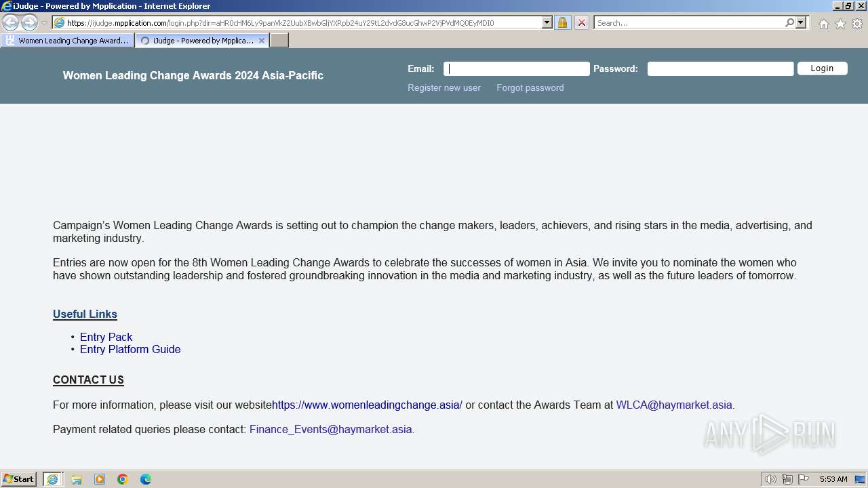Open the Entry Pack link
868x488 pixels.
click(106, 337)
